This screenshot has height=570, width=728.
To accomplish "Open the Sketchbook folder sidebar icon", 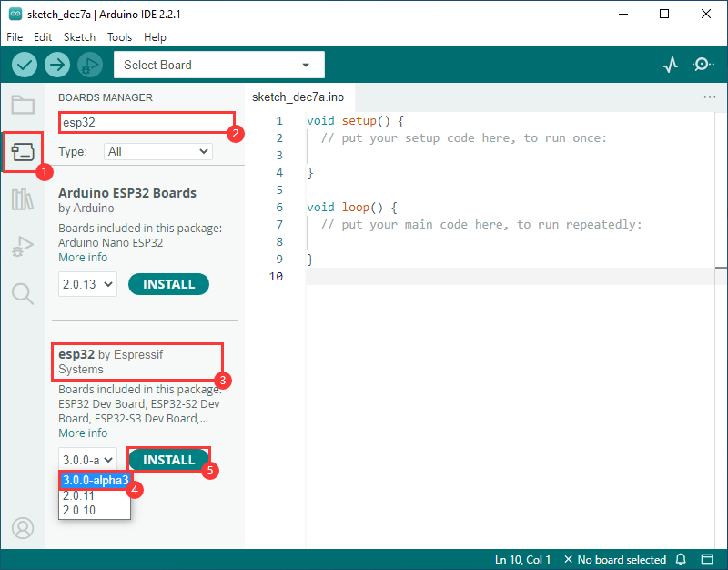I will 23,105.
